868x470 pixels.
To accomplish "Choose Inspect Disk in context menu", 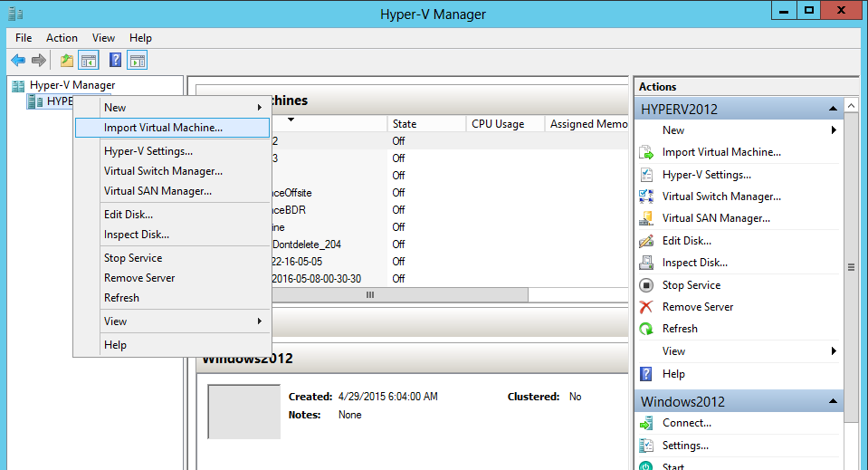I will click(x=172, y=235).
